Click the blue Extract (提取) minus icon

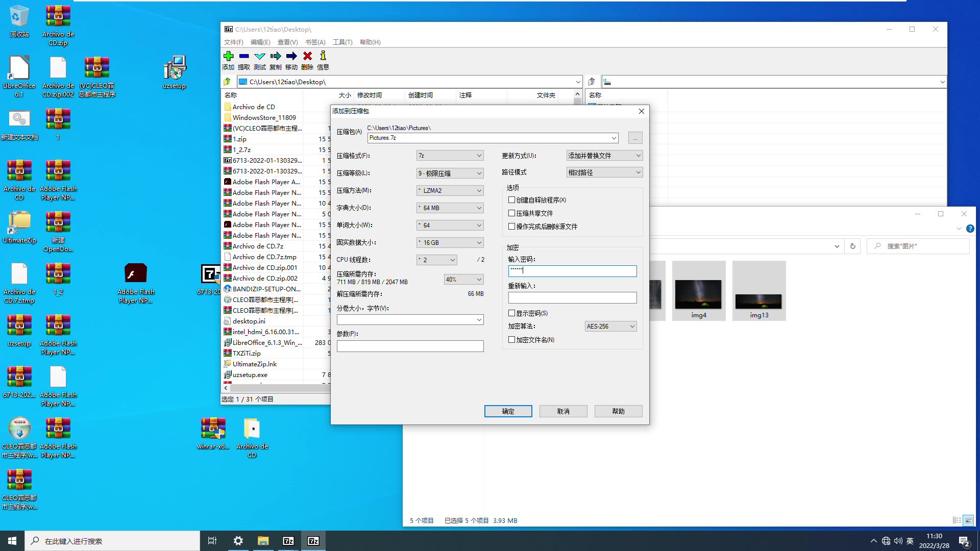tap(244, 56)
